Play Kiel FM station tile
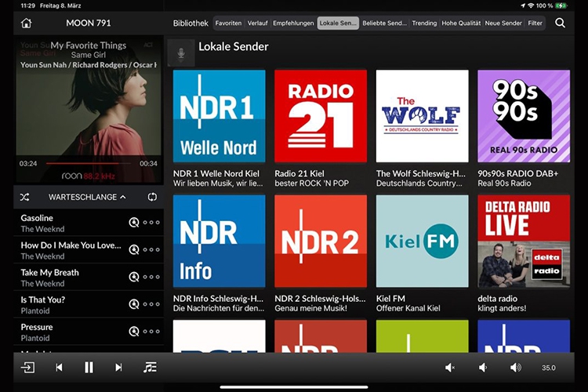588x392 pixels. coord(423,241)
